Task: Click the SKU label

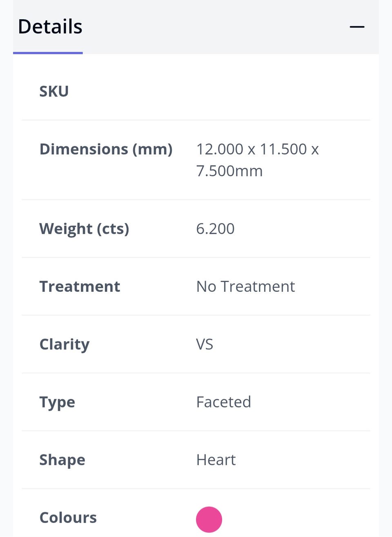Action: pos(54,91)
